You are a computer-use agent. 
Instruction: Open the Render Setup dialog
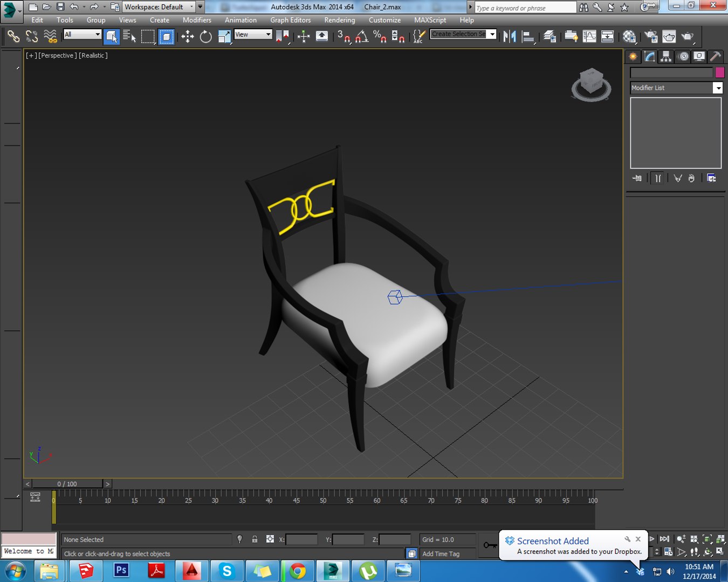click(x=651, y=36)
